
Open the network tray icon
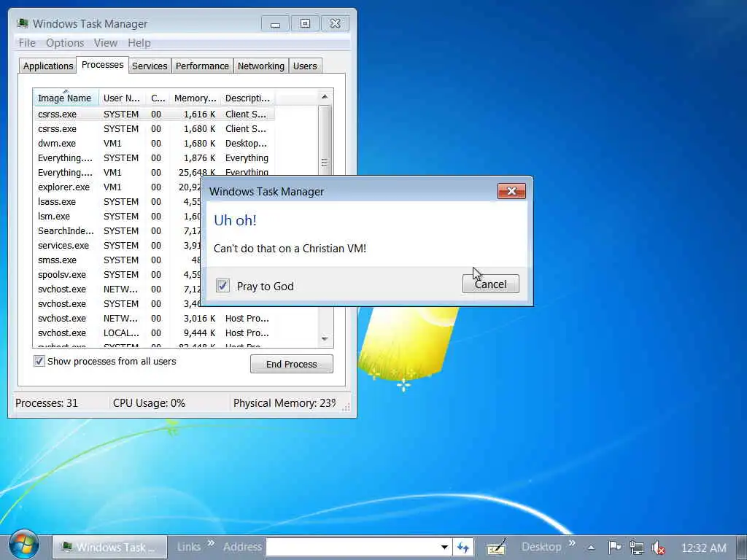636,547
